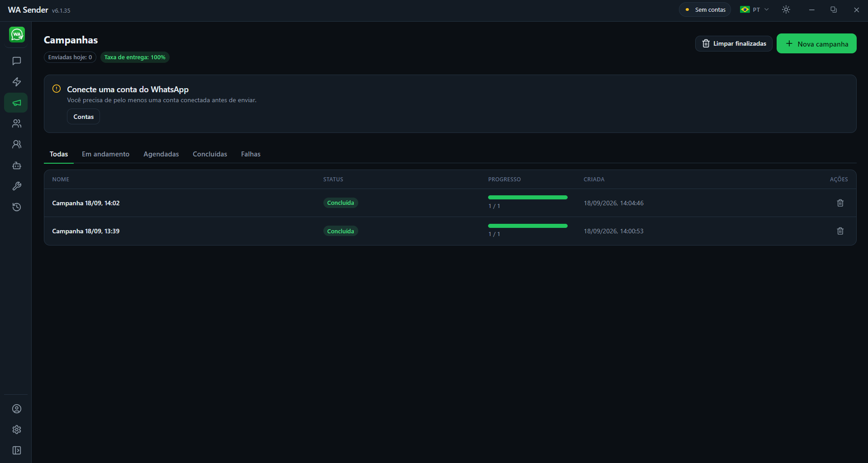Click the PROGRESSO column header
The height and width of the screenshot is (463, 868).
pyautogui.click(x=504, y=180)
